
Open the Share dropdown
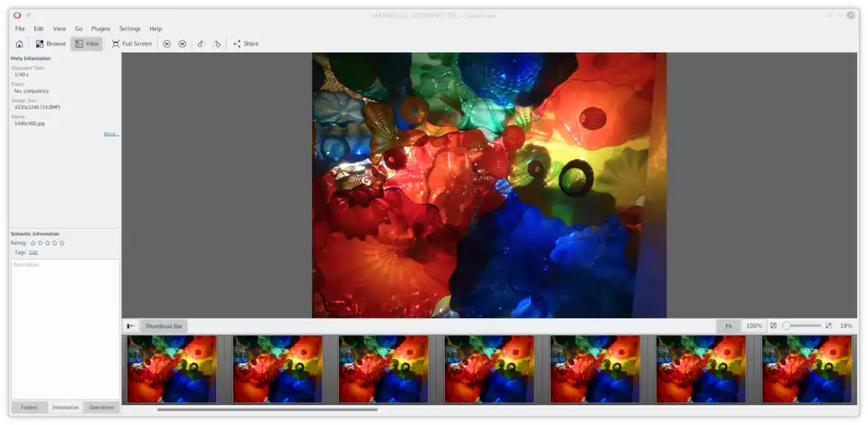[245, 43]
